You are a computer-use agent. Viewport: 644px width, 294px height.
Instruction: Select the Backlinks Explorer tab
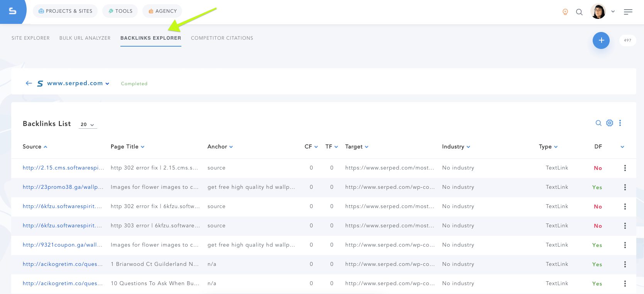150,38
